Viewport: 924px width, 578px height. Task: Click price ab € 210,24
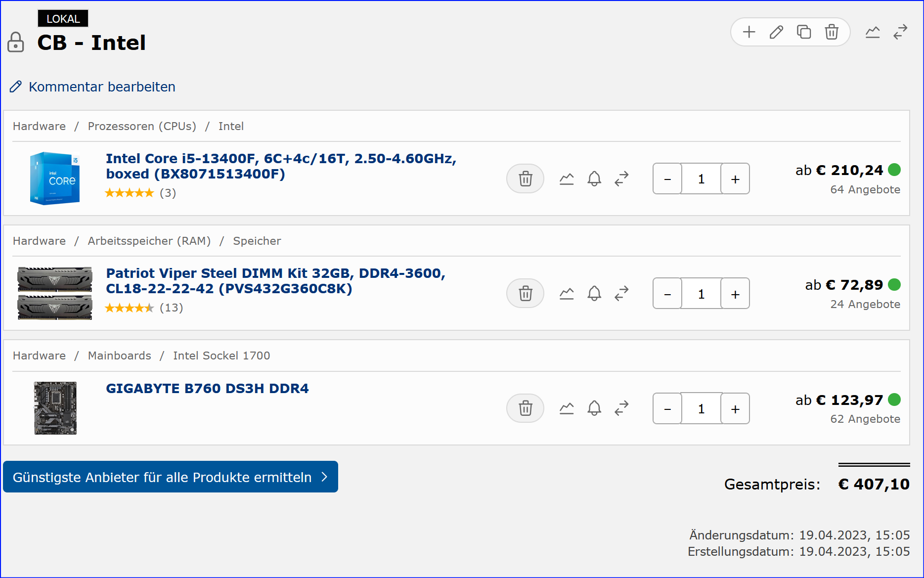coord(839,170)
